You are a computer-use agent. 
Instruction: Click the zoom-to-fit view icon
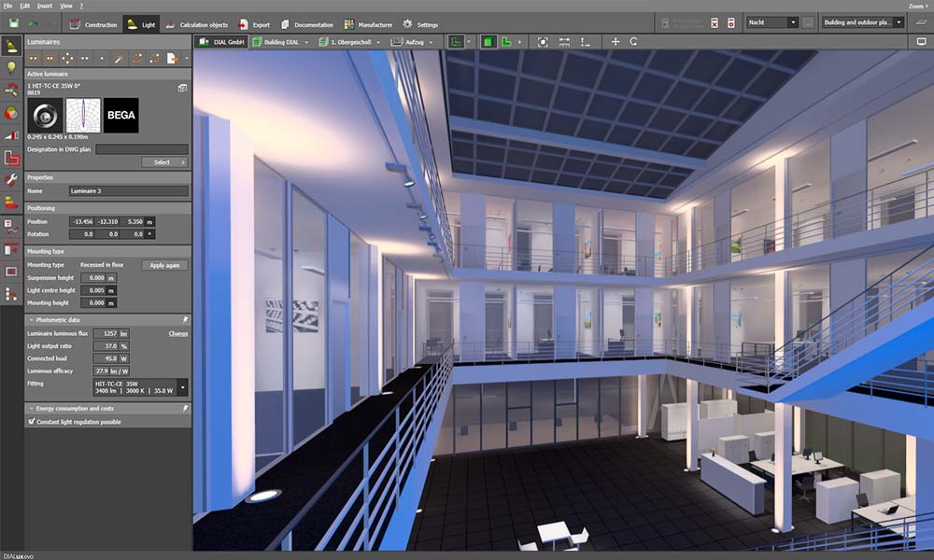pos(544,42)
